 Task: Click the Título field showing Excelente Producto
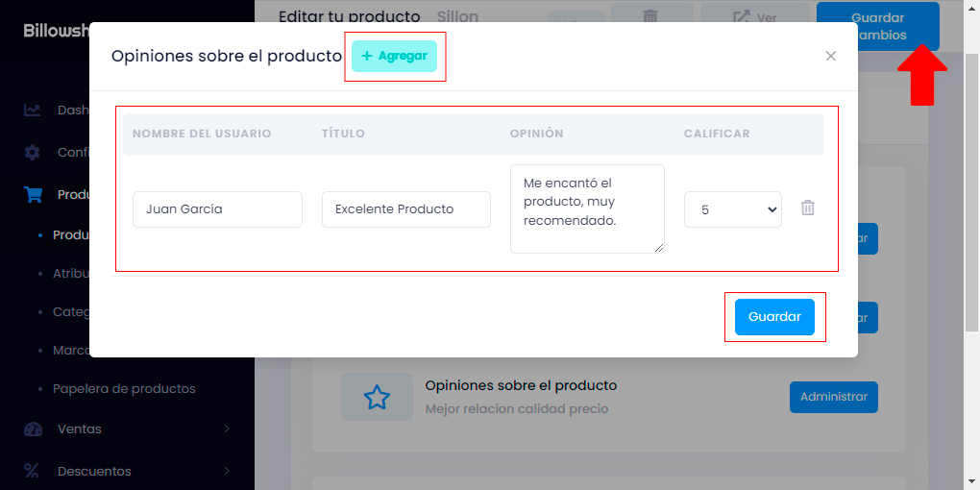405,209
